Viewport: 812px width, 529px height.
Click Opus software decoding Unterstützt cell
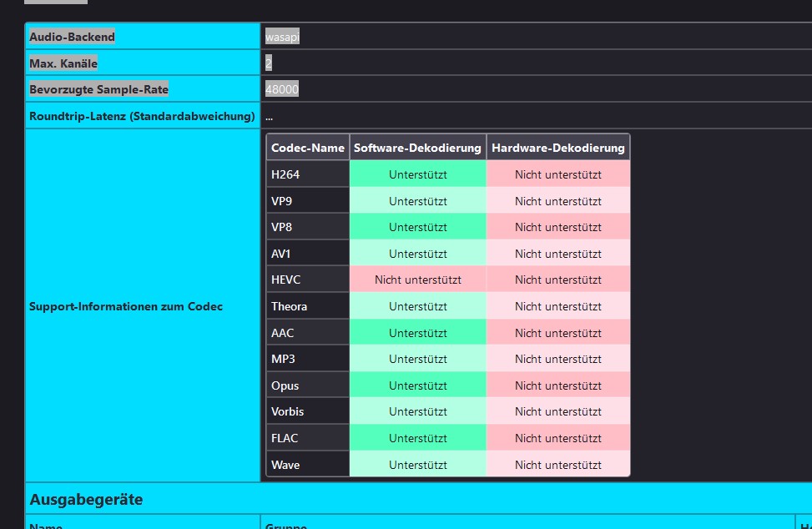[418, 385]
